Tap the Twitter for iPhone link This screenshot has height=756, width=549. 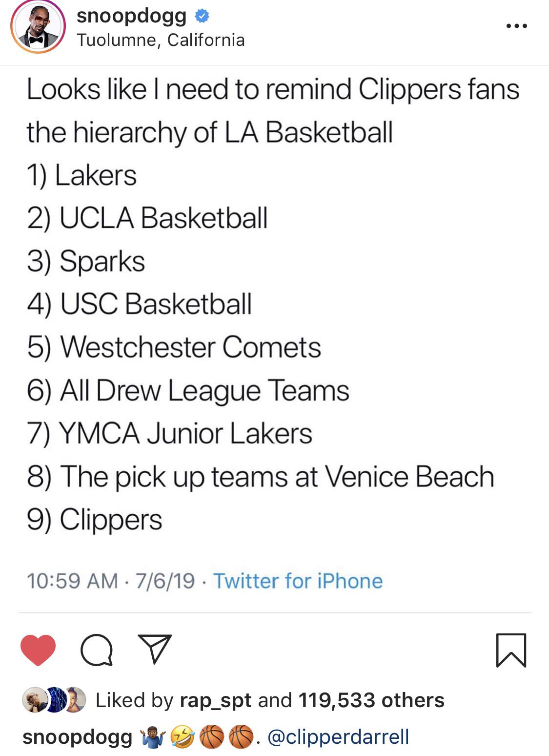click(x=298, y=581)
